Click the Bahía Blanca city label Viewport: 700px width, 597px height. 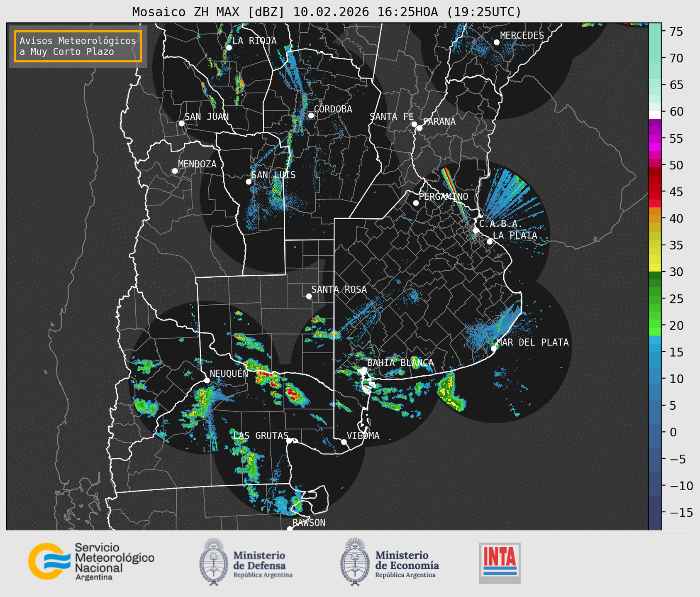400,363
